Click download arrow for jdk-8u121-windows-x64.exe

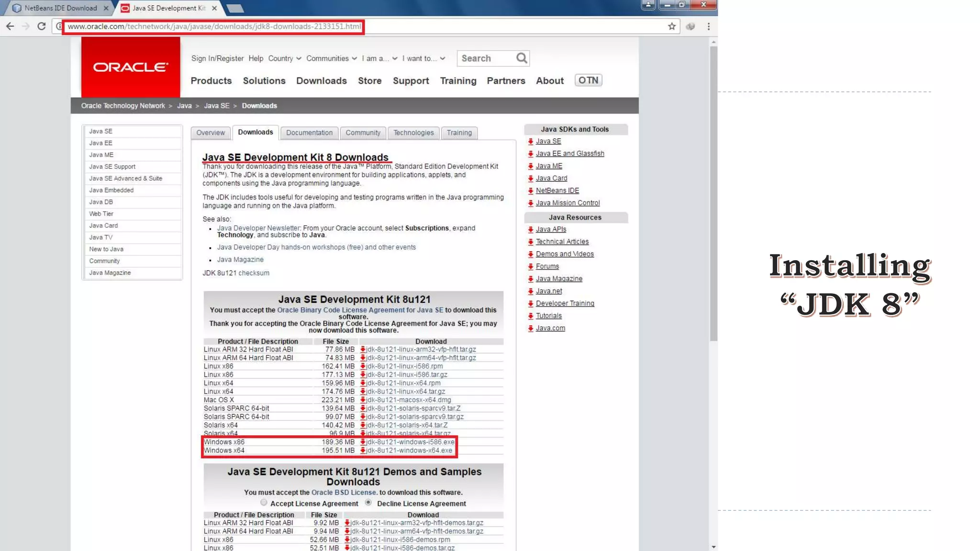pos(363,451)
